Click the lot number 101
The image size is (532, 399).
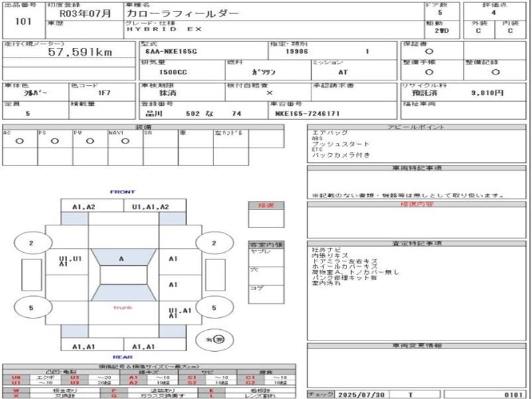[23, 22]
